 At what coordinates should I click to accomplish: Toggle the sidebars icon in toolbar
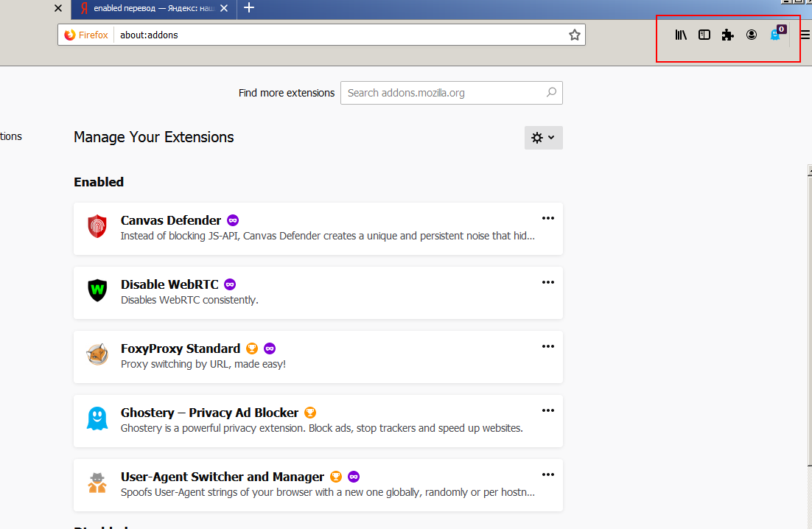pyautogui.click(x=704, y=35)
